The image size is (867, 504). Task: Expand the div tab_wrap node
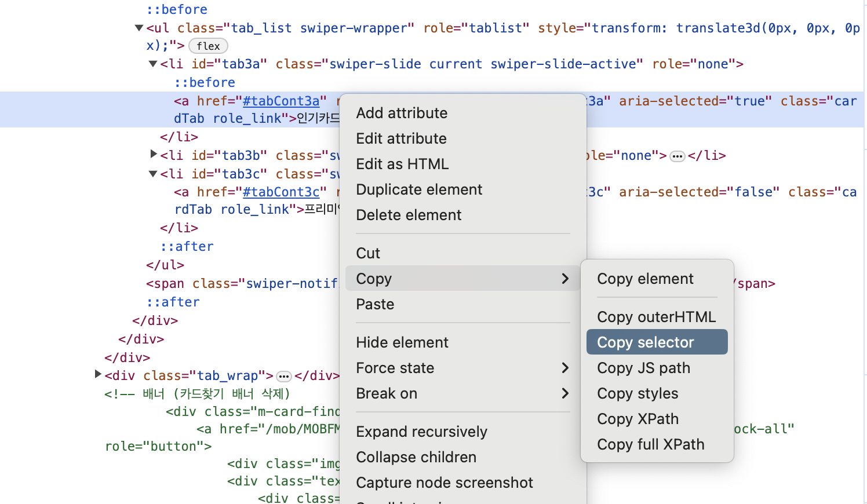[98, 375]
